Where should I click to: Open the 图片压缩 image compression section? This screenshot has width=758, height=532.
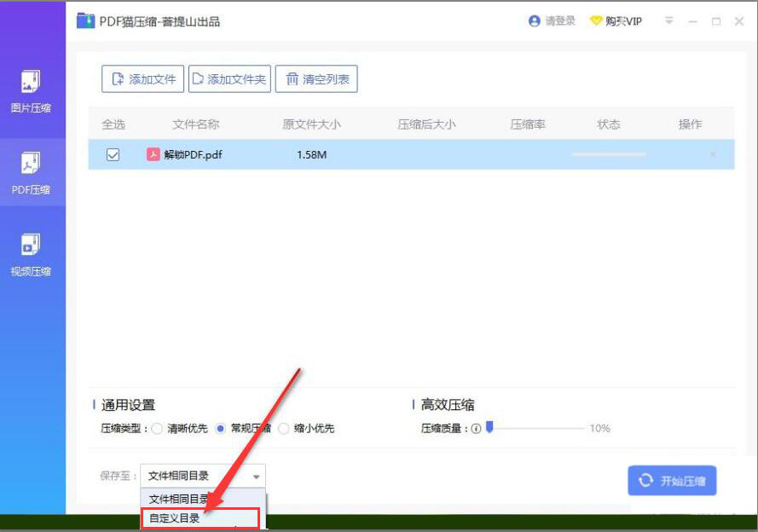coord(32,92)
